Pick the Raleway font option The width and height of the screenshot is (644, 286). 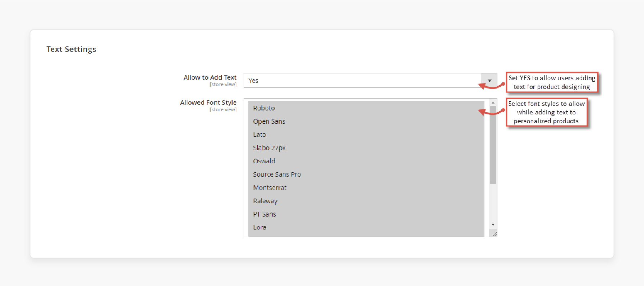pos(366,201)
